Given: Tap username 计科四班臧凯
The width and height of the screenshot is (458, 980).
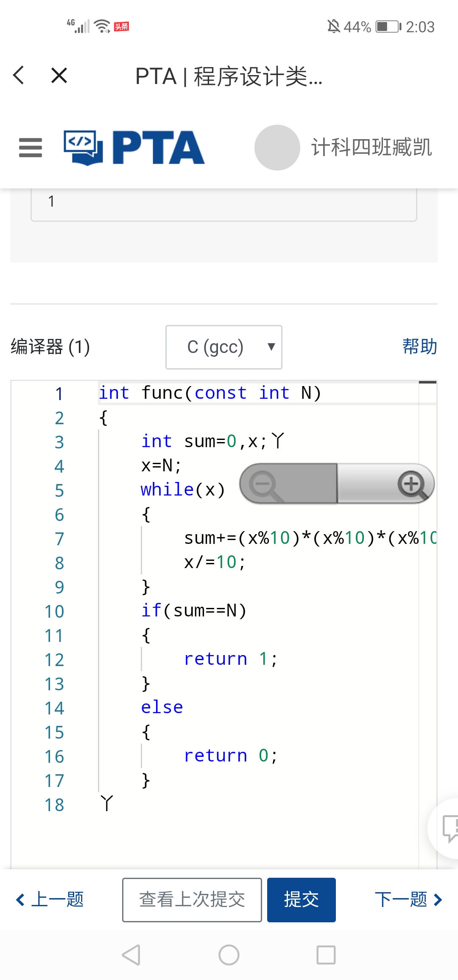Looking at the screenshot, I should coord(371,148).
